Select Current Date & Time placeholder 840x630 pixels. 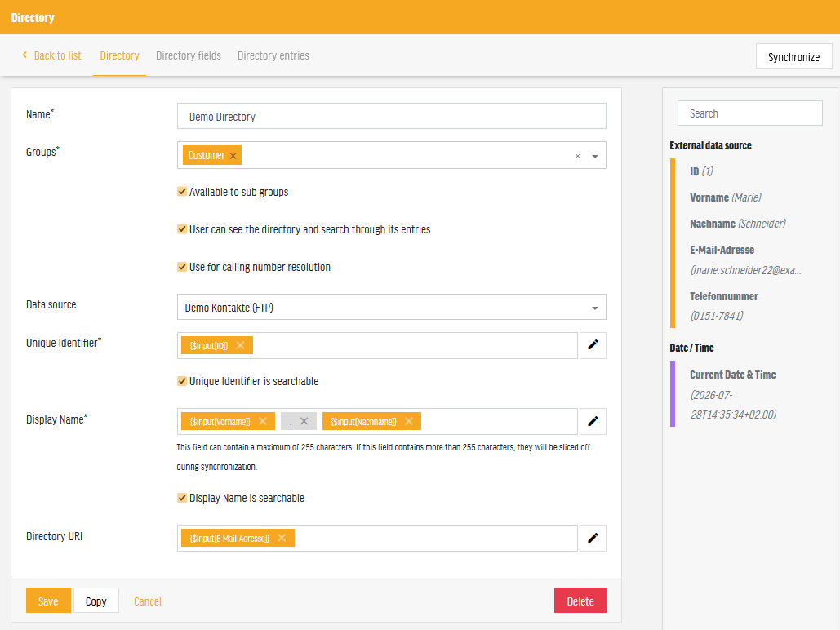point(733,394)
